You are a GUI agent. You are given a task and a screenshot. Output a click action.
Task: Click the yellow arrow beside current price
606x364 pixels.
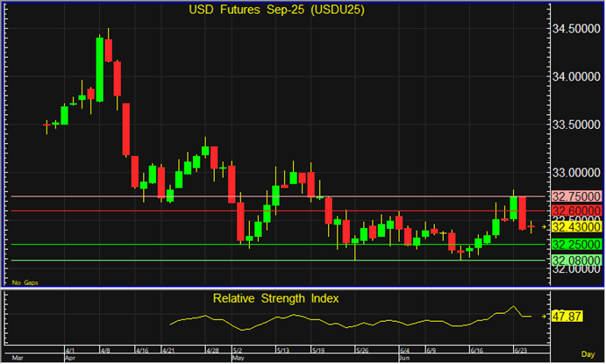coord(545,227)
